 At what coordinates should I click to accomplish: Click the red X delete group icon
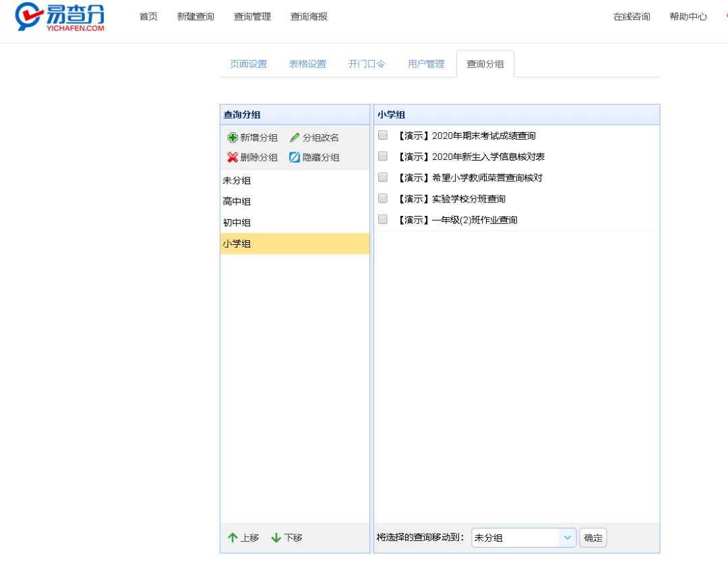pyautogui.click(x=233, y=157)
